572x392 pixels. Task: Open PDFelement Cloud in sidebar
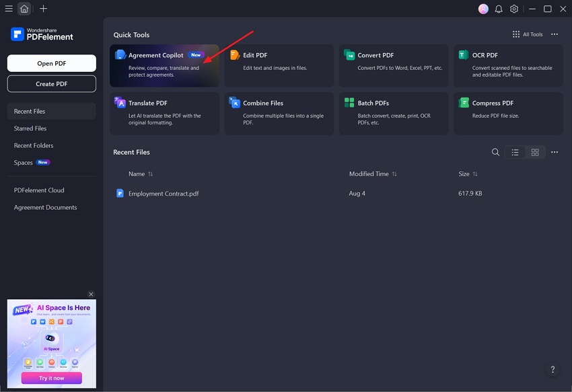(51, 190)
